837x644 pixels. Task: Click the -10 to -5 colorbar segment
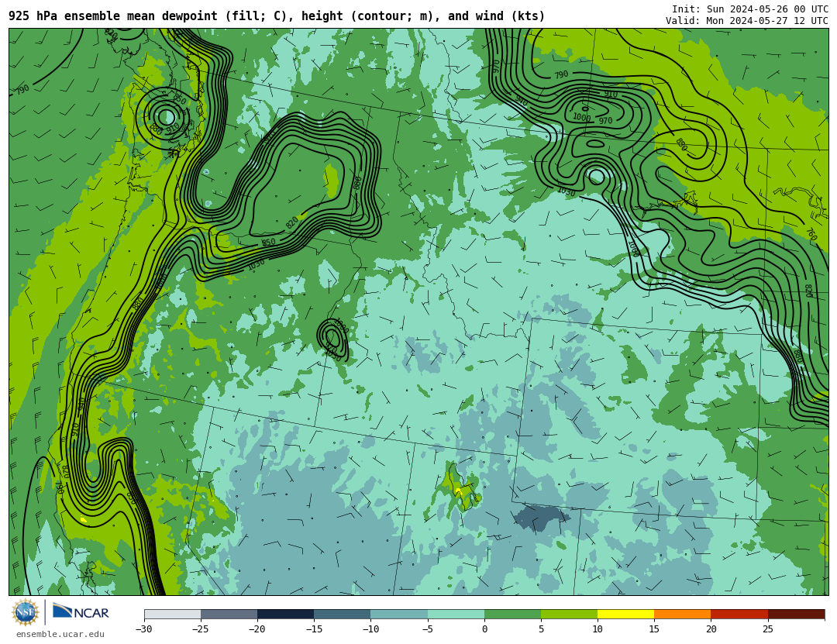399,614
